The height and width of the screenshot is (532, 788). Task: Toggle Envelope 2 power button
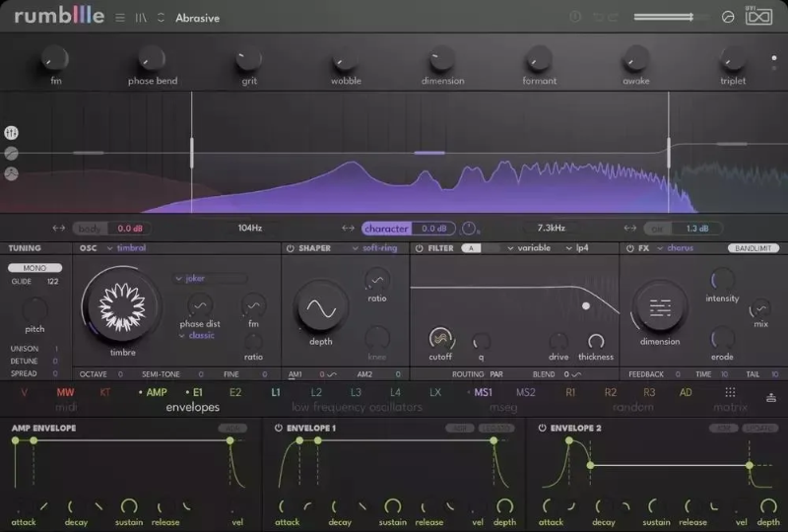point(543,428)
